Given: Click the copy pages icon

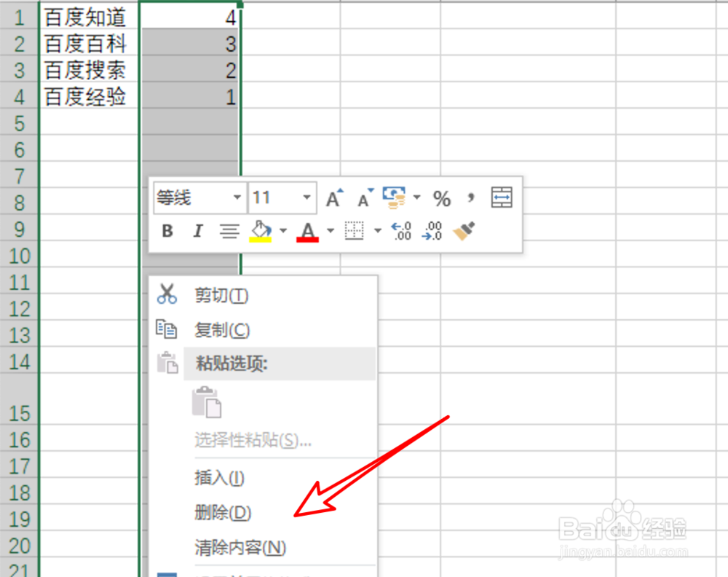Looking at the screenshot, I should pyautogui.click(x=166, y=329).
